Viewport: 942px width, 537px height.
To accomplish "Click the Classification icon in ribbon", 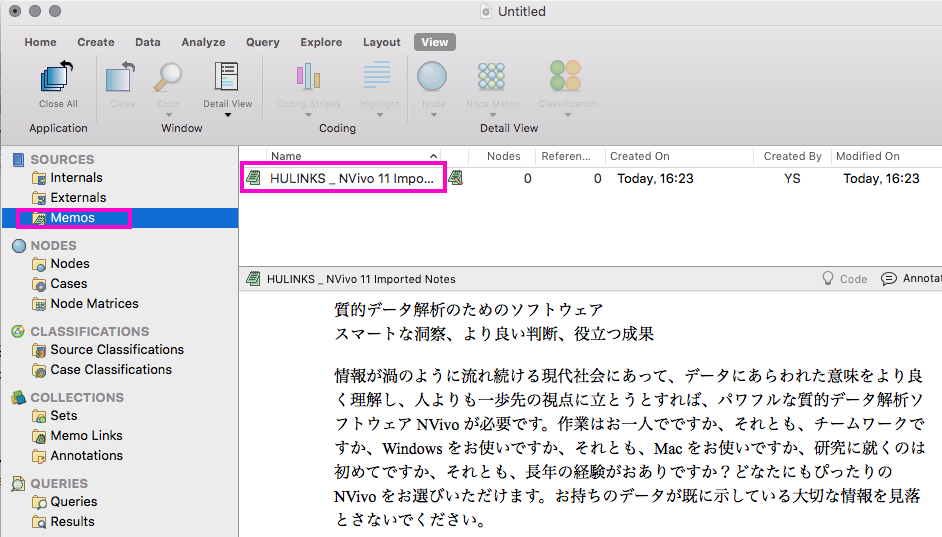I will pos(565,76).
